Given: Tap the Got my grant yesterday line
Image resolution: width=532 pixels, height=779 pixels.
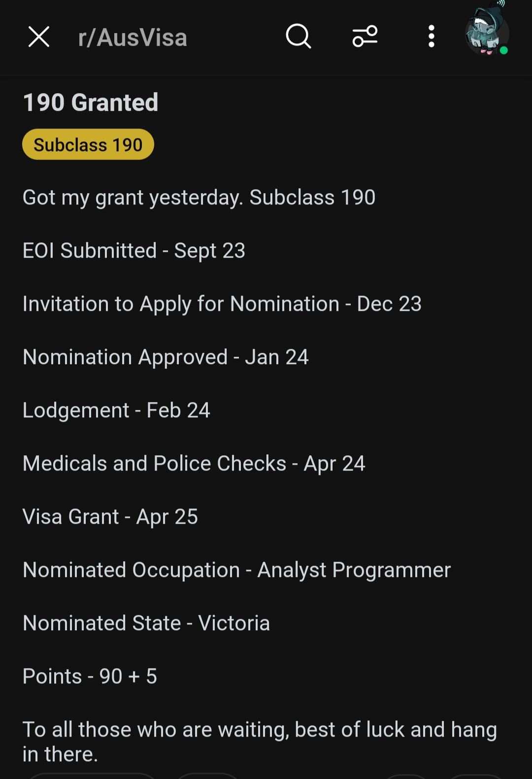Looking at the screenshot, I should (199, 198).
